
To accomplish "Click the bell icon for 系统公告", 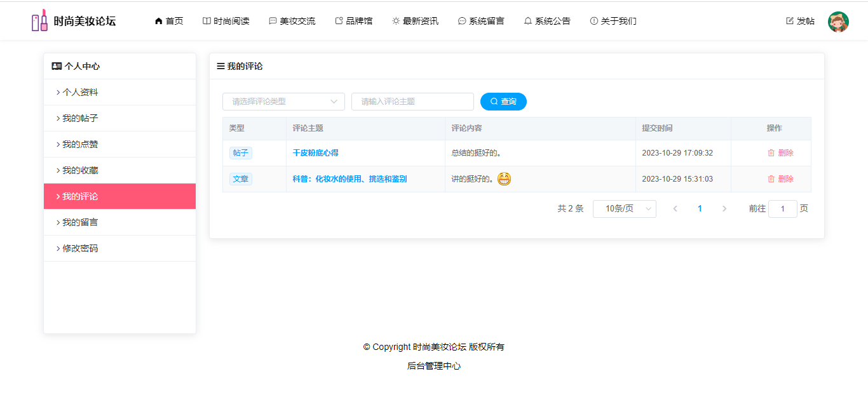I will [527, 21].
